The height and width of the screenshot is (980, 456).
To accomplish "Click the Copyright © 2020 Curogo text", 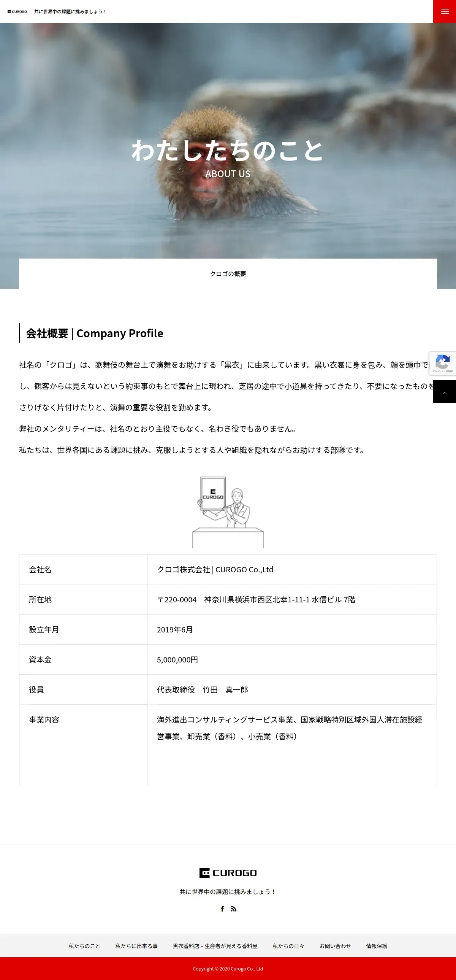I will pos(228,969).
